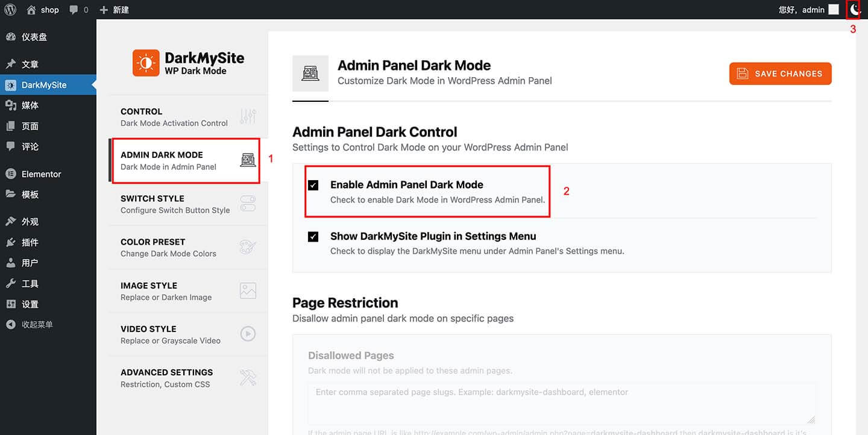Open 文章 posts menu
This screenshot has height=435, width=868.
48,64
